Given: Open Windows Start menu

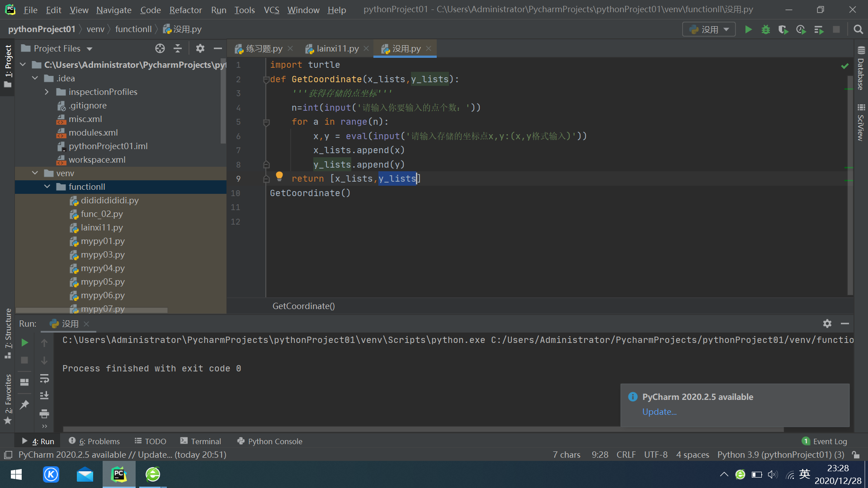Looking at the screenshot, I should [x=16, y=474].
